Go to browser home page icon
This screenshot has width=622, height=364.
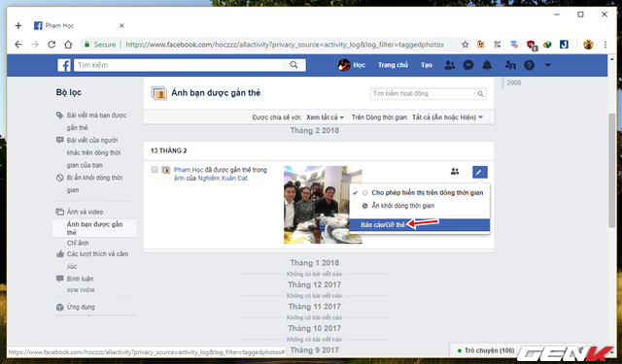[68, 45]
